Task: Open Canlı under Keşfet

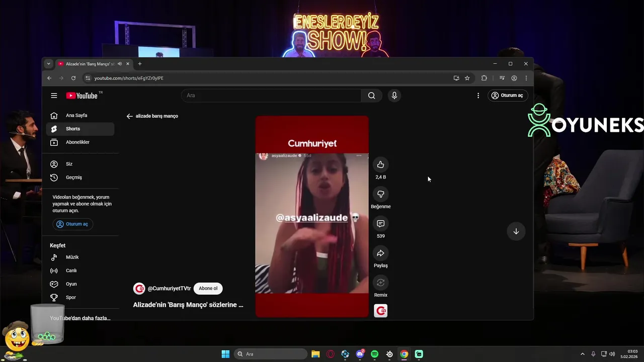Action: pyautogui.click(x=80, y=270)
